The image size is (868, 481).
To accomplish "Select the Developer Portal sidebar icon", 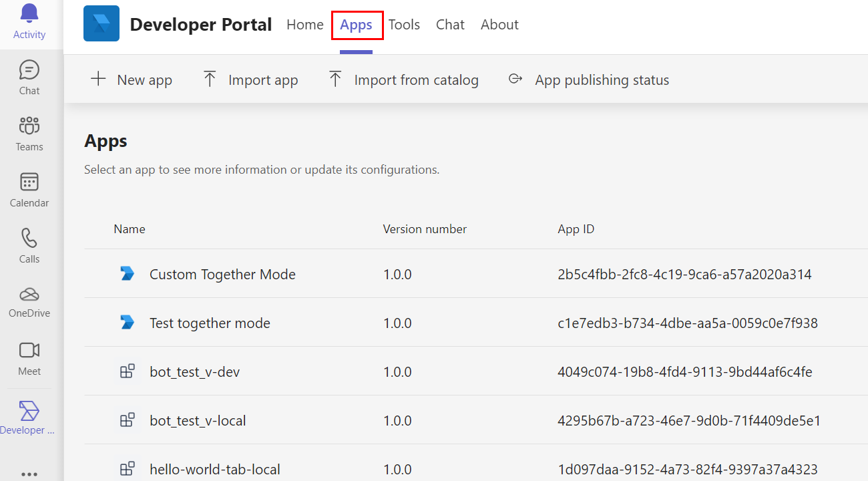I will click(x=29, y=411).
